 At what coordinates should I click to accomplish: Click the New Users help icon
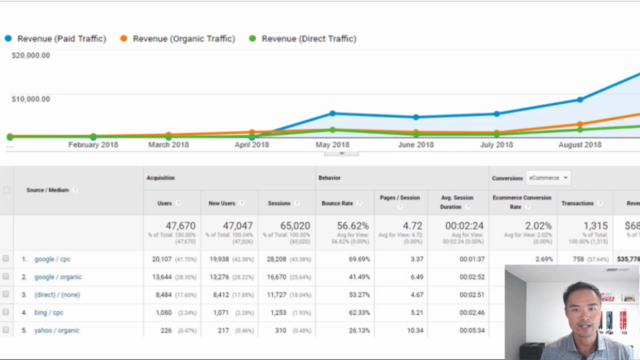242,203
